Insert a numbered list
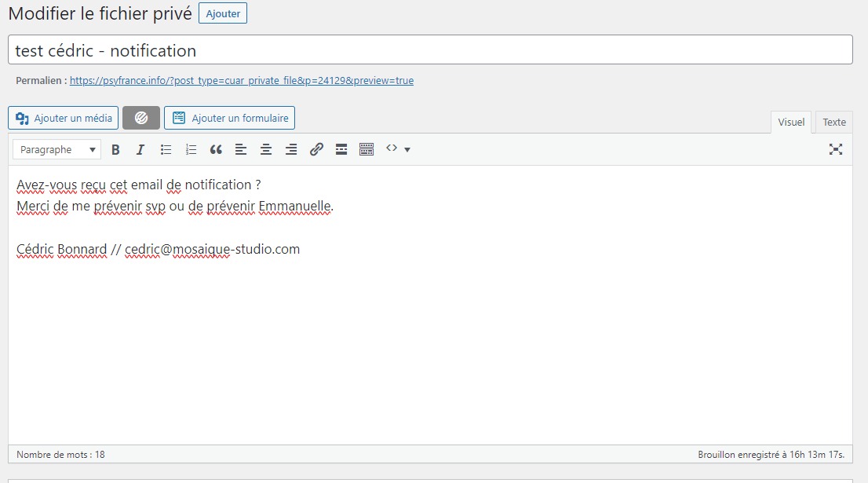 (191, 149)
